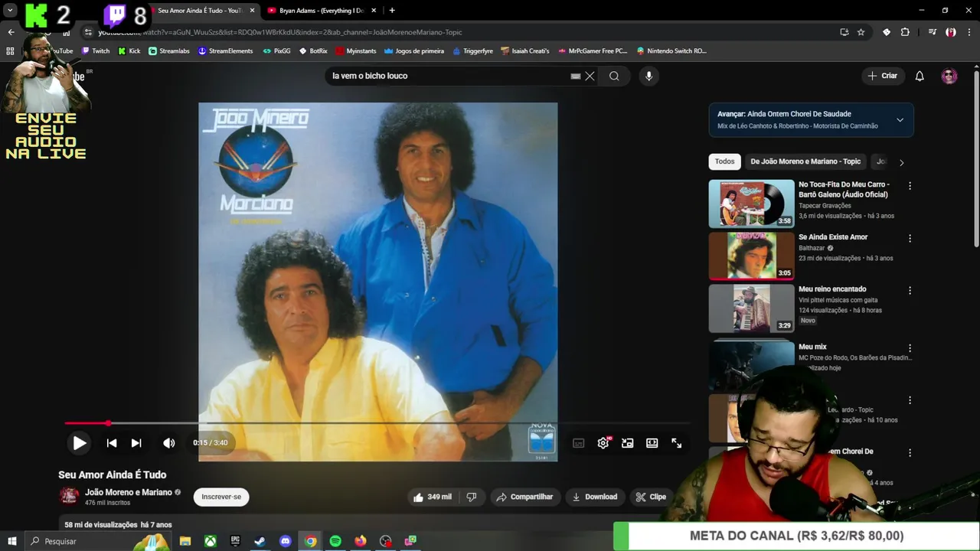Open the Nintendo Switch RO bookmark
980x551 pixels.
pyautogui.click(x=671, y=51)
